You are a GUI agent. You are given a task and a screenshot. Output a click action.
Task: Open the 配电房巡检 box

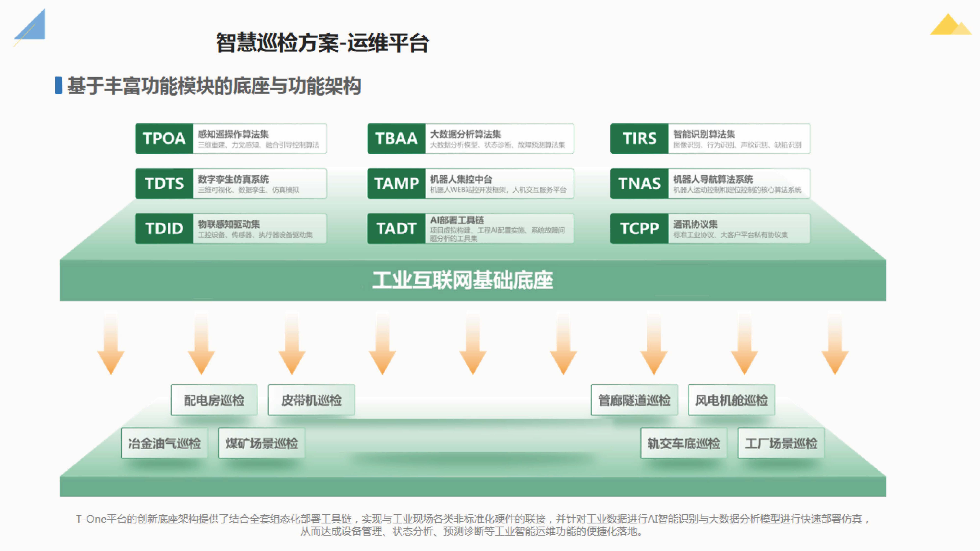click(x=214, y=400)
